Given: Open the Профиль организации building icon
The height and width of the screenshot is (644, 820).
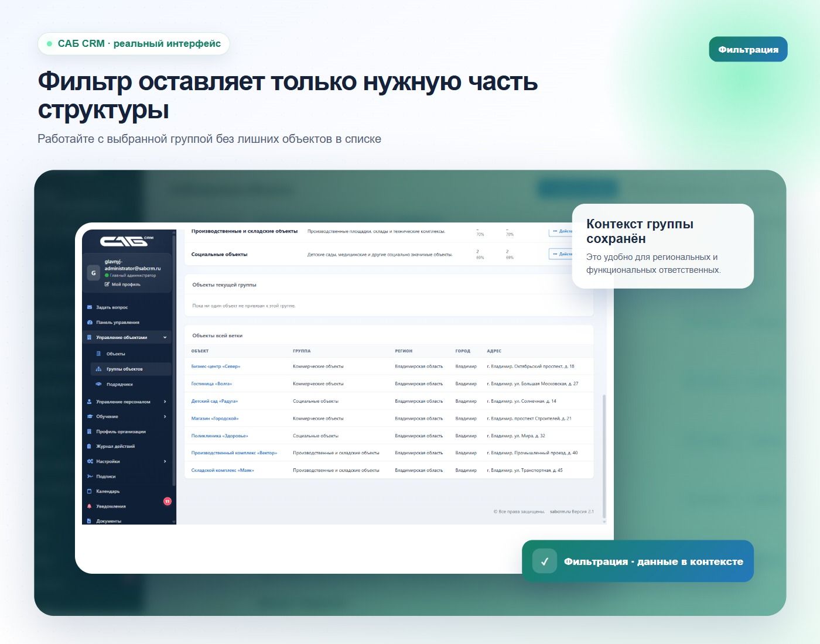Looking at the screenshot, I should click(x=90, y=431).
